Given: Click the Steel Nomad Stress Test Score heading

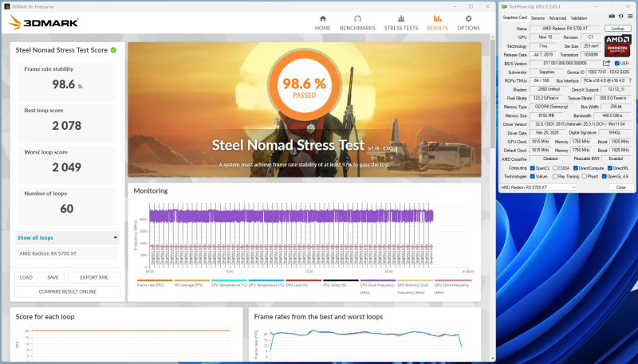Looking at the screenshot, I should click(x=61, y=50).
